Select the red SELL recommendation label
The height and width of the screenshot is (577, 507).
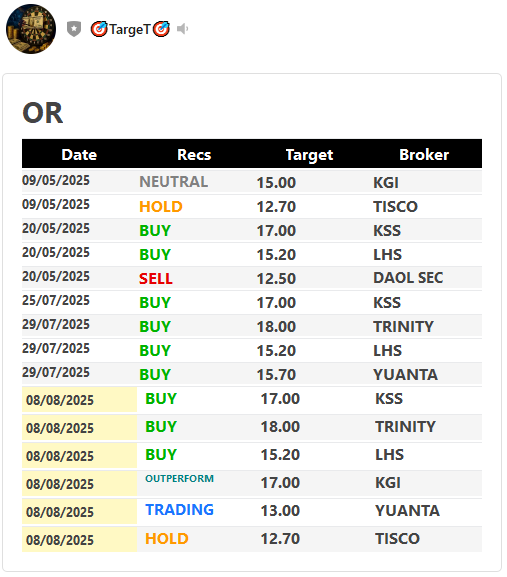pyautogui.click(x=156, y=279)
